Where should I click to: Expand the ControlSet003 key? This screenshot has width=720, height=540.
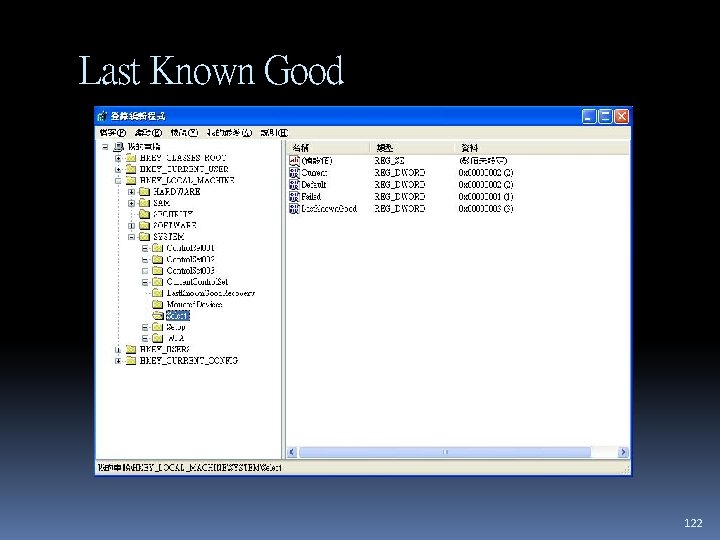(145, 271)
